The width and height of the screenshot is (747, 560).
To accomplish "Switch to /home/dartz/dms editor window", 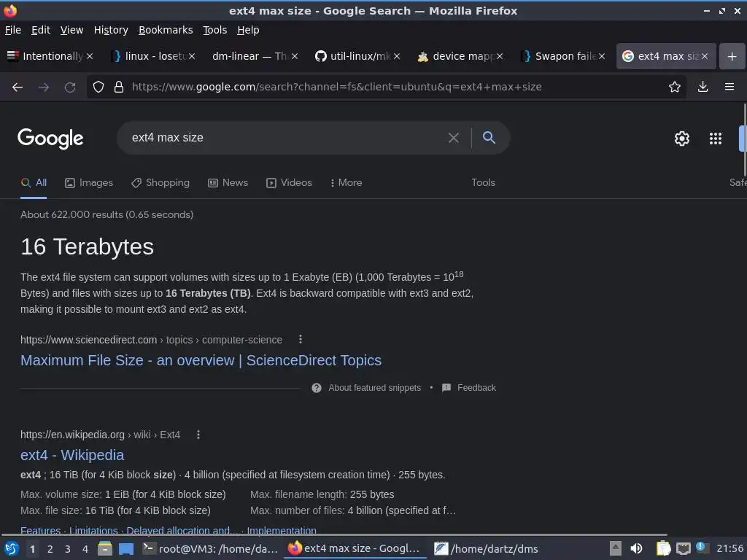I will pos(486,548).
